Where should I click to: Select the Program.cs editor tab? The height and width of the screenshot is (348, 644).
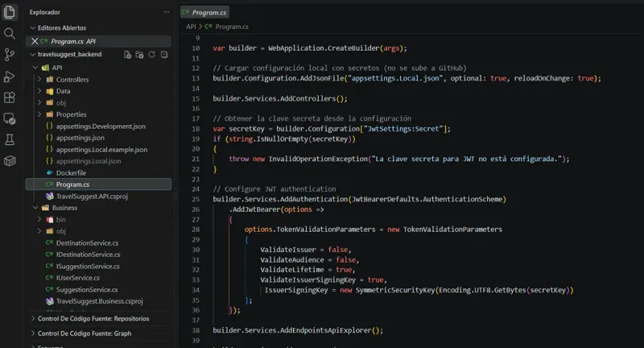click(x=204, y=12)
